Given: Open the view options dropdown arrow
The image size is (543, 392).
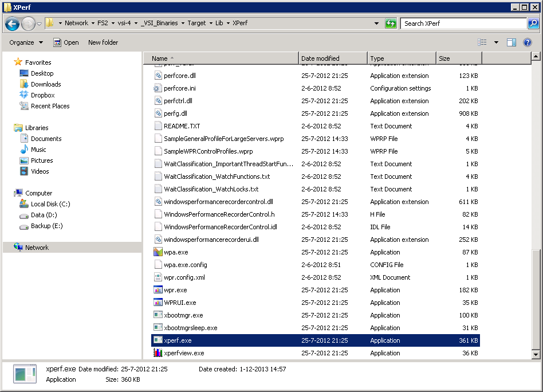Looking at the screenshot, I should [496, 42].
